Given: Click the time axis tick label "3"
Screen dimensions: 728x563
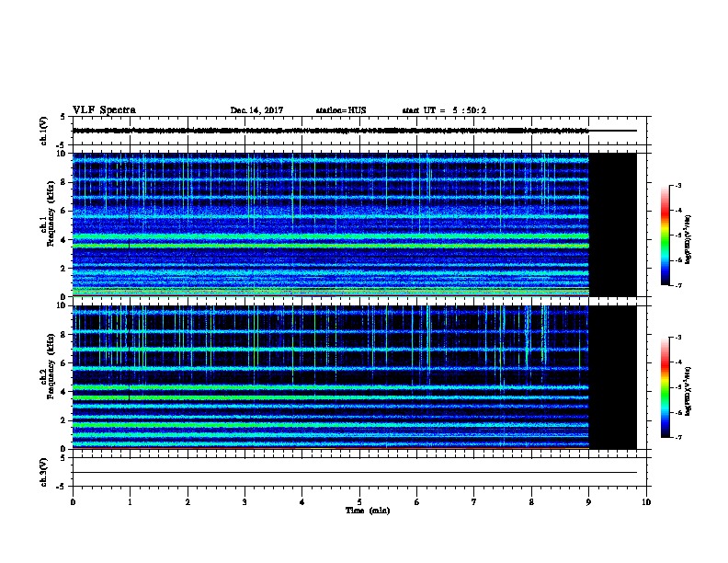Looking at the screenshot, I should (245, 502).
